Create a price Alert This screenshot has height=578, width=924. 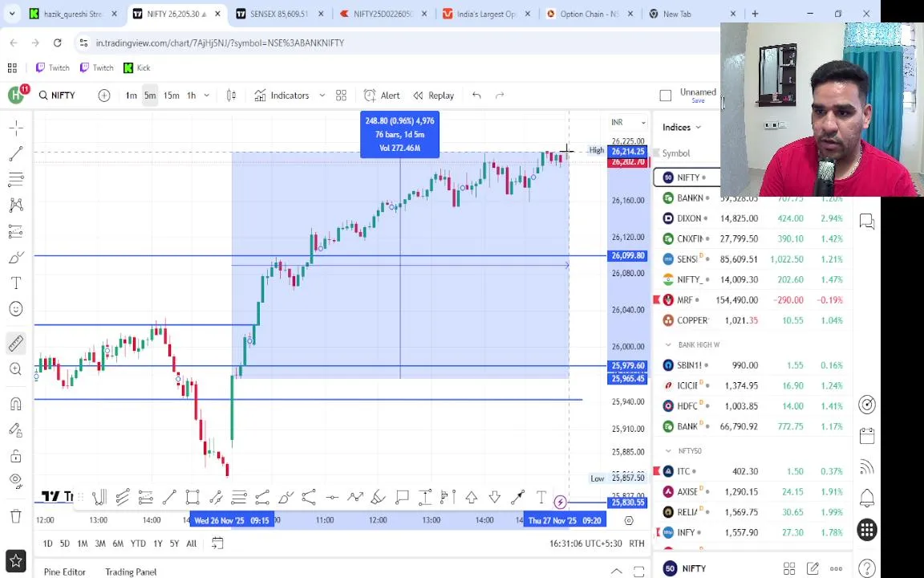click(x=382, y=96)
